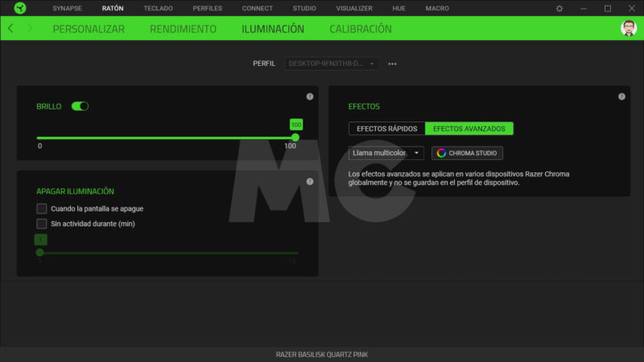Click the Razer logo icon in top bar
Viewport: 644px width, 362px height.
(x=18, y=8)
